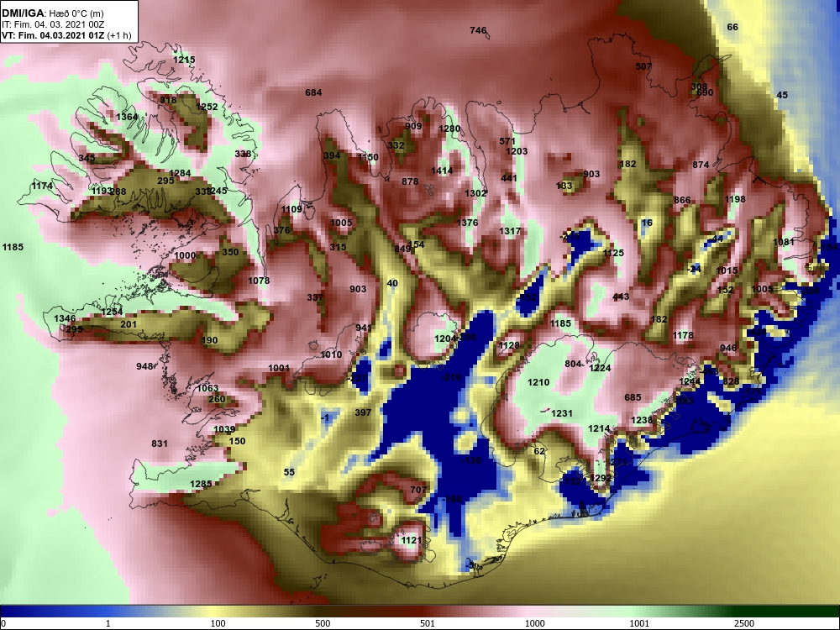The height and width of the screenshot is (630, 840).
Task: Click the map value '1178'
Action: point(682,335)
